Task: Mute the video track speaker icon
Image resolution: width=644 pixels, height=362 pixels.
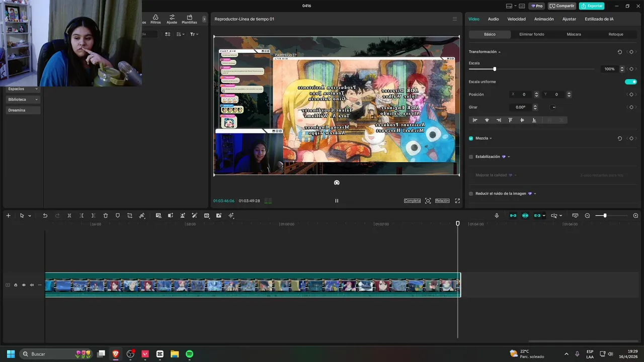Action: pyautogui.click(x=32, y=285)
